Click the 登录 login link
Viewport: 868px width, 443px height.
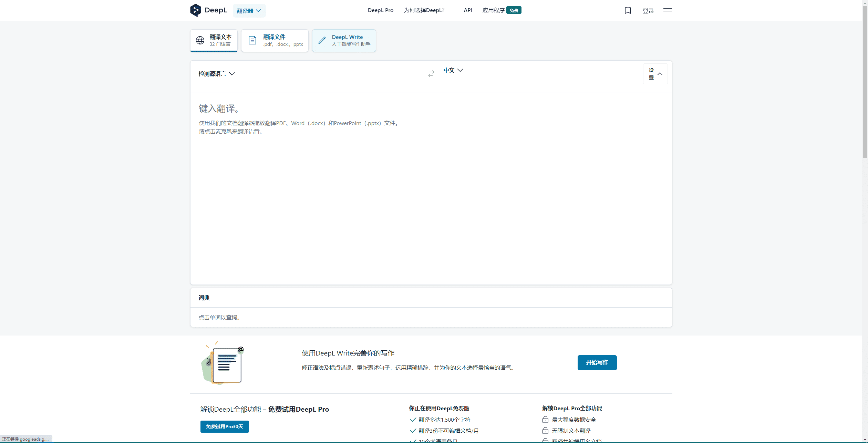pos(648,11)
